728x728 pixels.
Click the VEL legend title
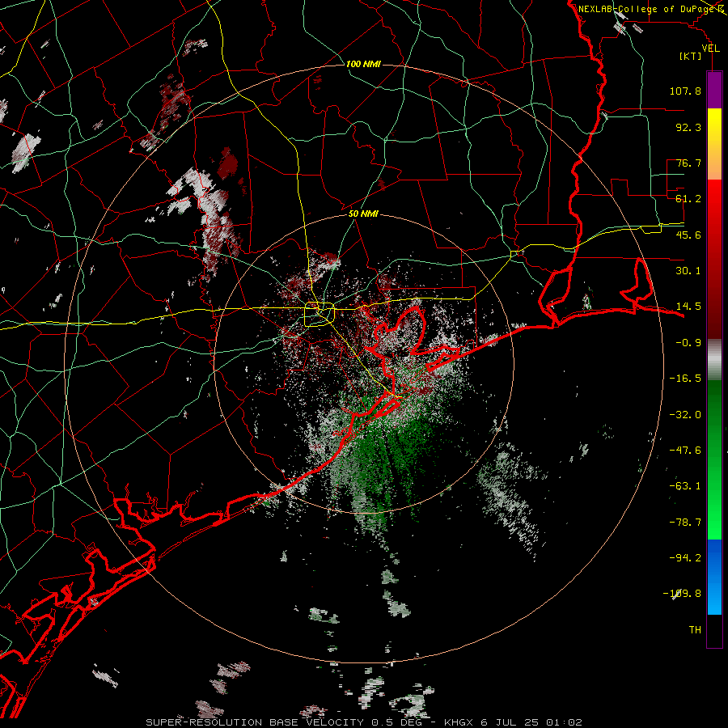click(x=710, y=49)
